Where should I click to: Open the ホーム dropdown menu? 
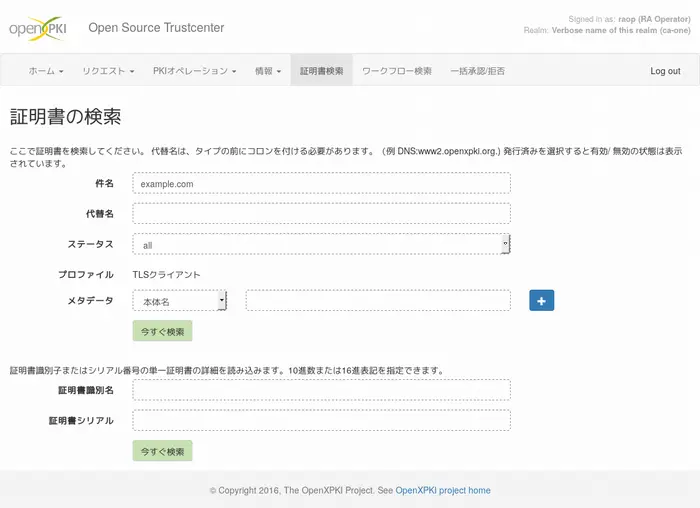[x=46, y=71]
